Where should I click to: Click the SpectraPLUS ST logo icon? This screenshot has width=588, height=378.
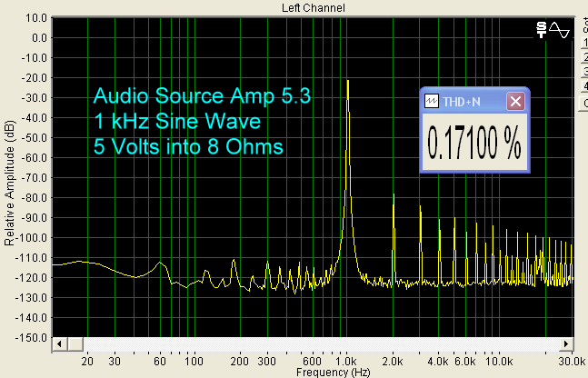pos(542,30)
